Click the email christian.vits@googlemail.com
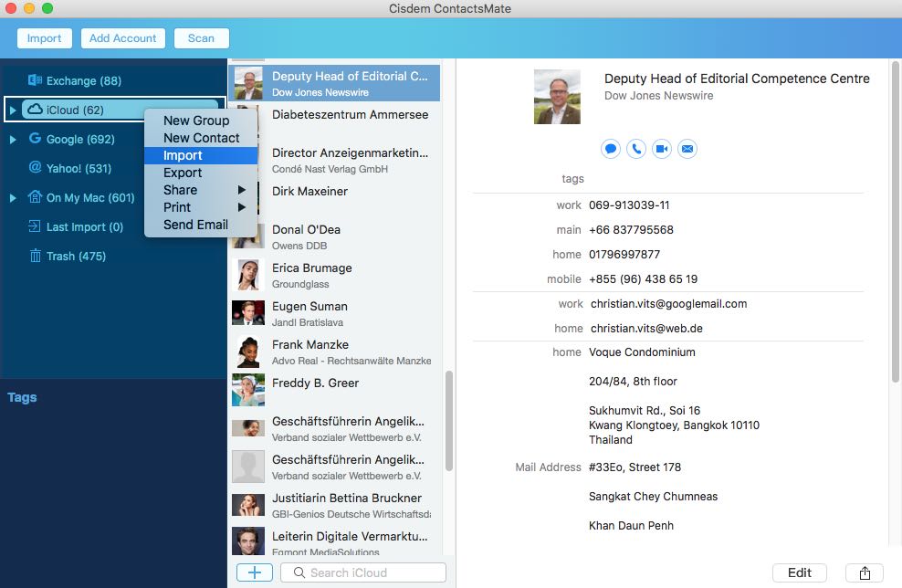Viewport: 902px width, 588px height. pyautogui.click(x=668, y=304)
